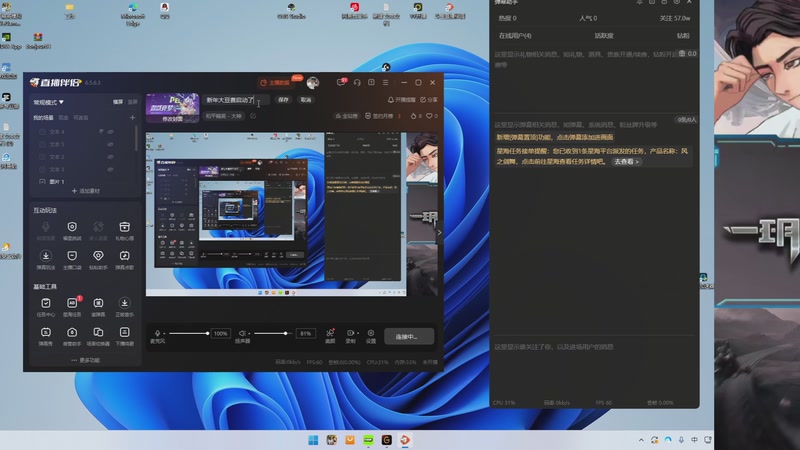
Task: Open 弹幕秀 danmaku show tool
Action: pyautogui.click(x=45, y=336)
